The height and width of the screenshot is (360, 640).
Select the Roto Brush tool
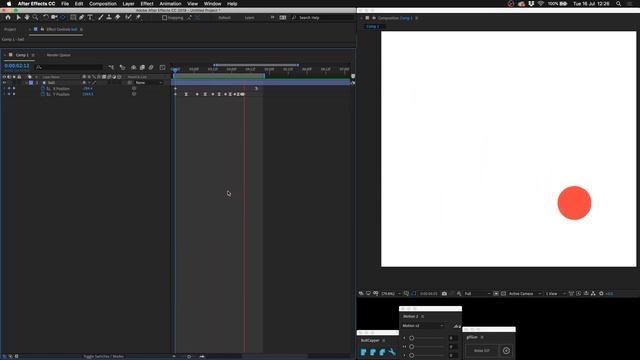coord(128,18)
